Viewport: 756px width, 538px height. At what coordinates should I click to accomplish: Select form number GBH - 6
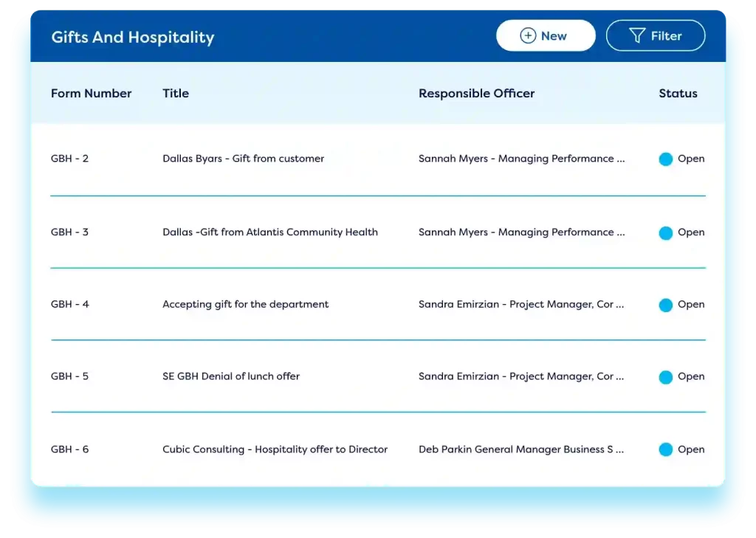(70, 449)
